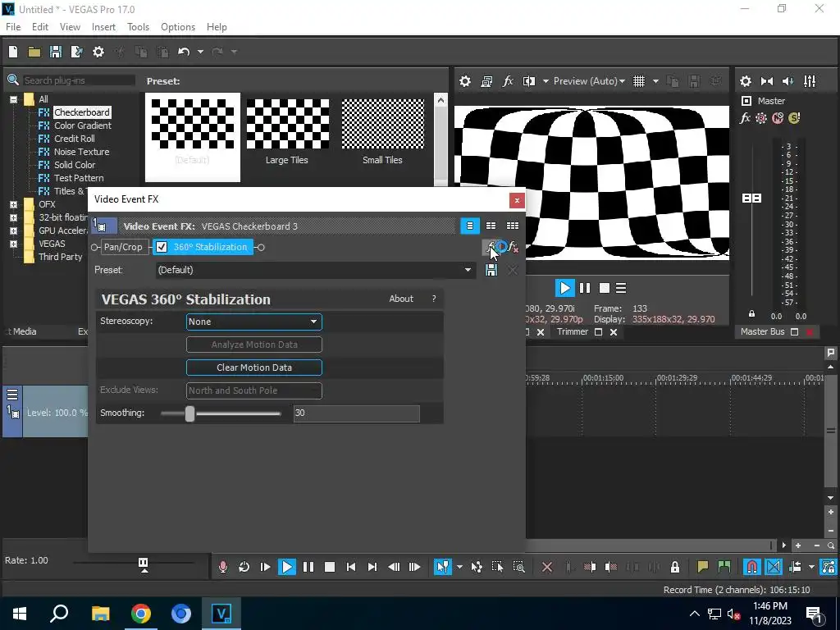
Task: Click Play From Start in bottom transport
Action: 265,567
